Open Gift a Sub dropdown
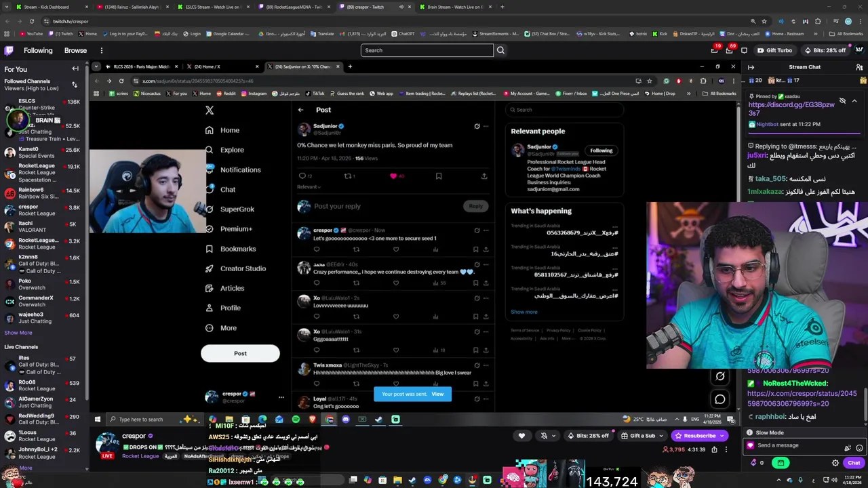Image resolution: width=868 pixels, height=488 pixels. [x=642, y=436]
